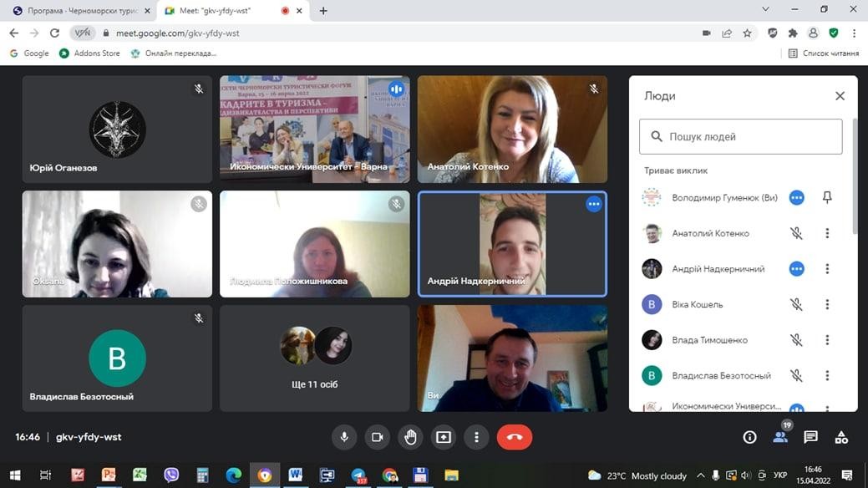Click the Икономически Университет - Варна video tile
This screenshot has height=488, width=868.
point(314,129)
